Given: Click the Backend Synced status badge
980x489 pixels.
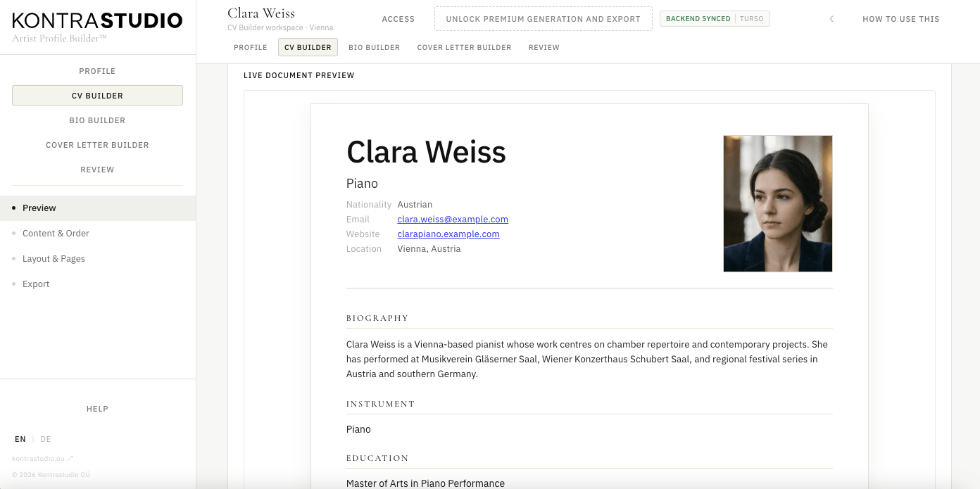Looking at the screenshot, I should (715, 19).
